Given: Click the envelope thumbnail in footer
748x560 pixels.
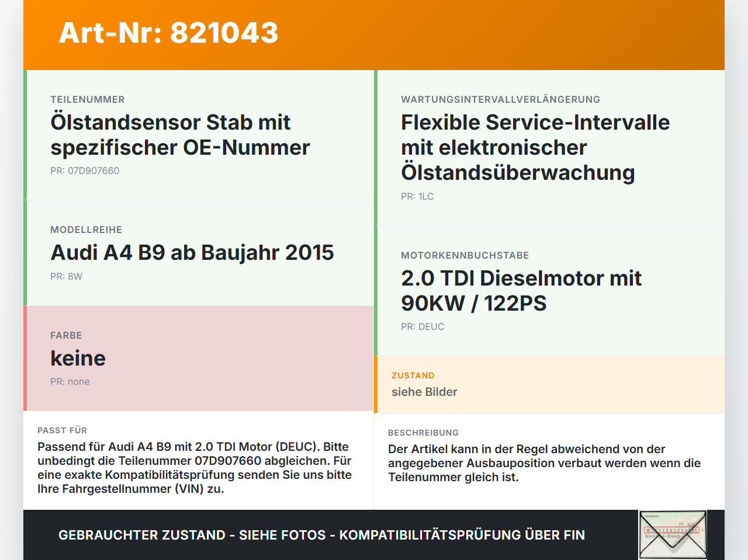Looking at the screenshot, I should [x=673, y=535].
